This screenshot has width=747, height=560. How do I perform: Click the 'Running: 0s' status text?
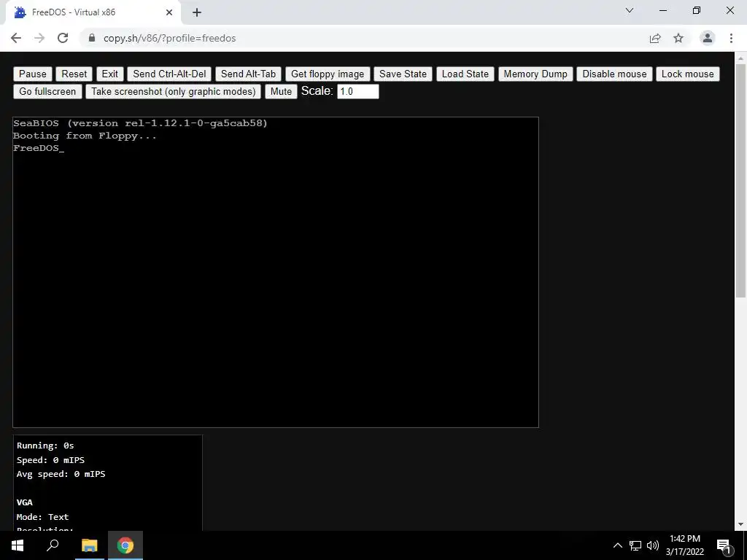pyautogui.click(x=45, y=446)
